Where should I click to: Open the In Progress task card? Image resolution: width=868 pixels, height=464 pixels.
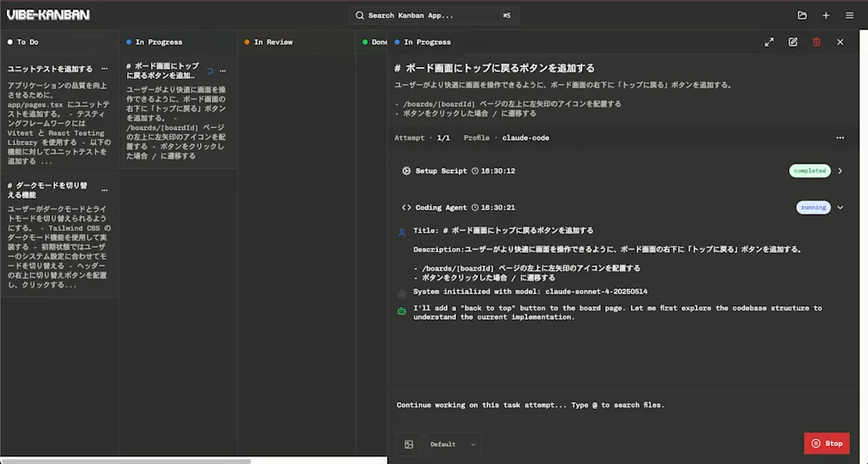pos(178,113)
